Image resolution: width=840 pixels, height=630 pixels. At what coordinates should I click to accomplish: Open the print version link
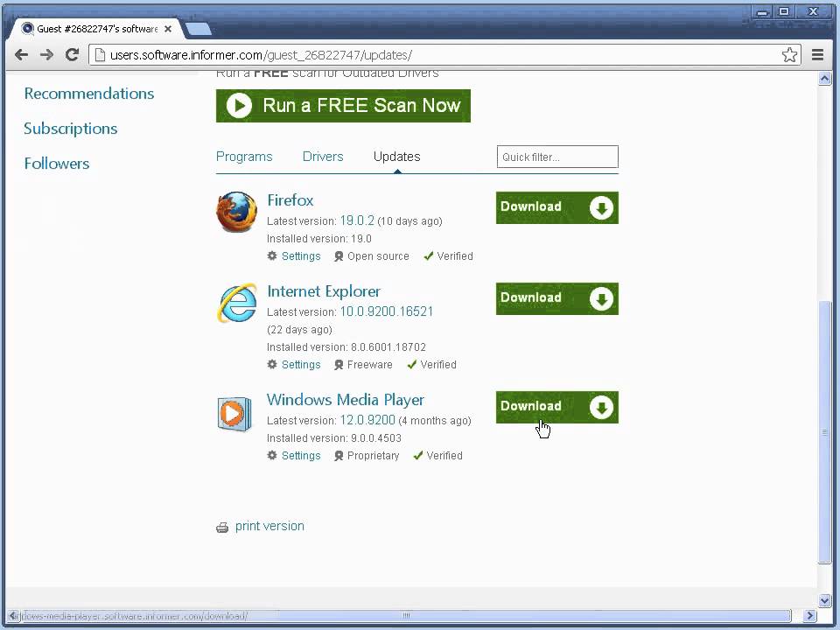pos(269,526)
